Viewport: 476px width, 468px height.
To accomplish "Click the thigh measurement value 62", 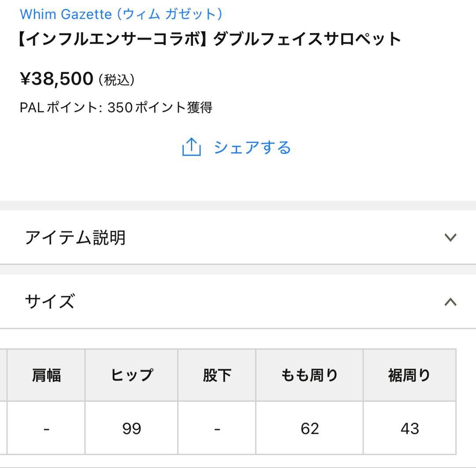I will (x=309, y=427).
